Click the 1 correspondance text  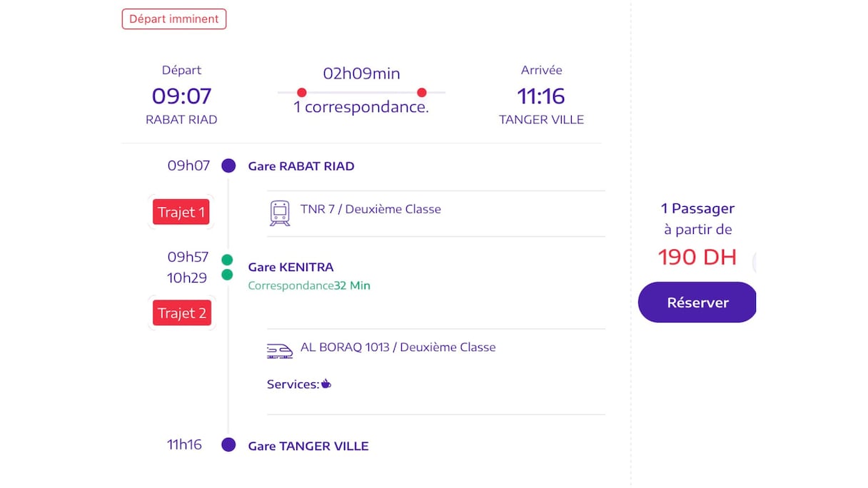click(361, 108)
